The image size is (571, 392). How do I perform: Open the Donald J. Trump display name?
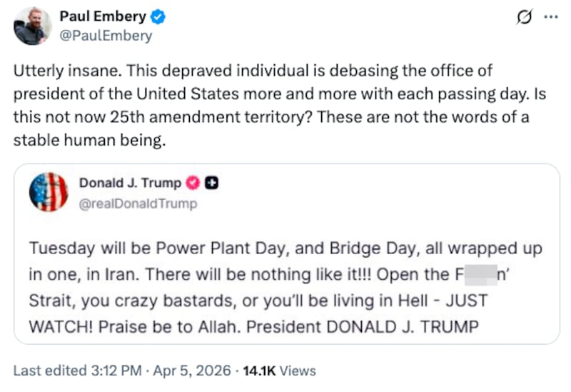[130, 184]
